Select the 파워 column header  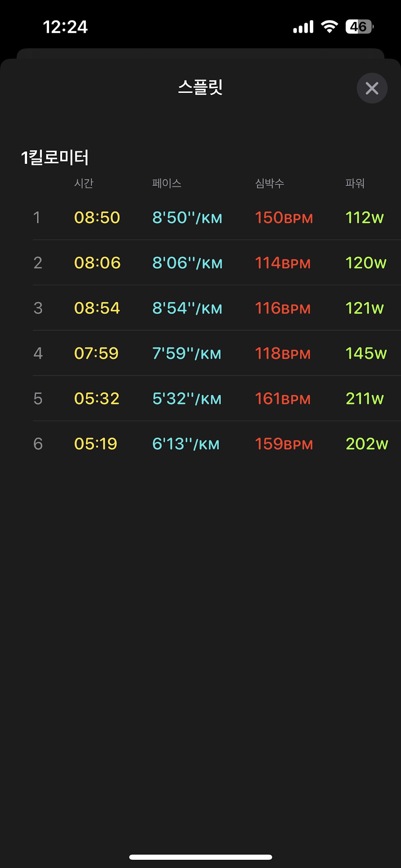pyautogui.click(x=355, y=183)
